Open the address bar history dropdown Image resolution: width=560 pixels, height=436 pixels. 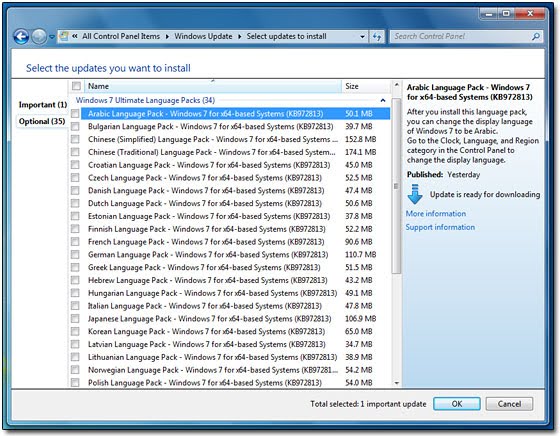tap(362, 37)
